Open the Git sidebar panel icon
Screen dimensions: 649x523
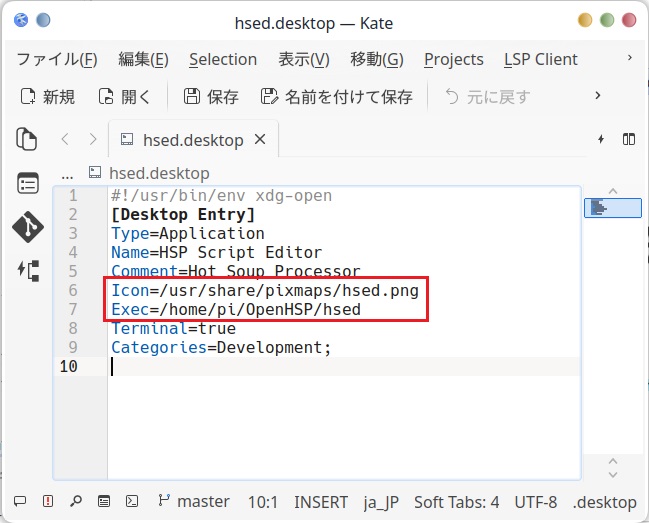point(28,227)
